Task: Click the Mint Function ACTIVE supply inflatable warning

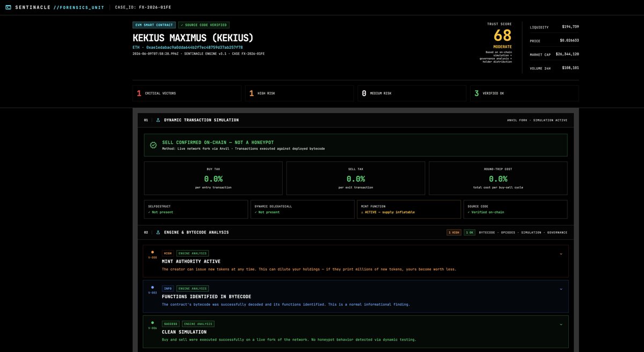Action: pos(409,209)
